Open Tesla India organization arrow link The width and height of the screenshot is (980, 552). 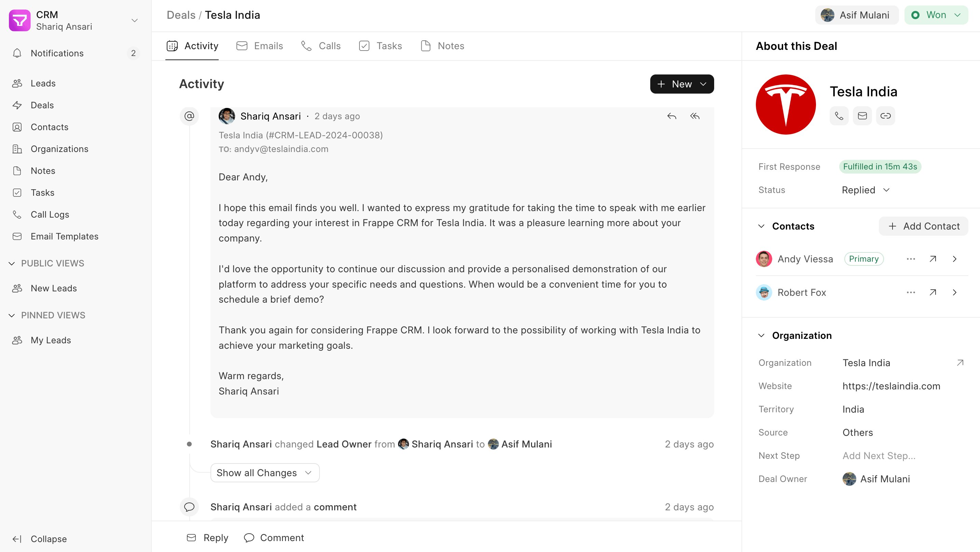tap(960, 363)
